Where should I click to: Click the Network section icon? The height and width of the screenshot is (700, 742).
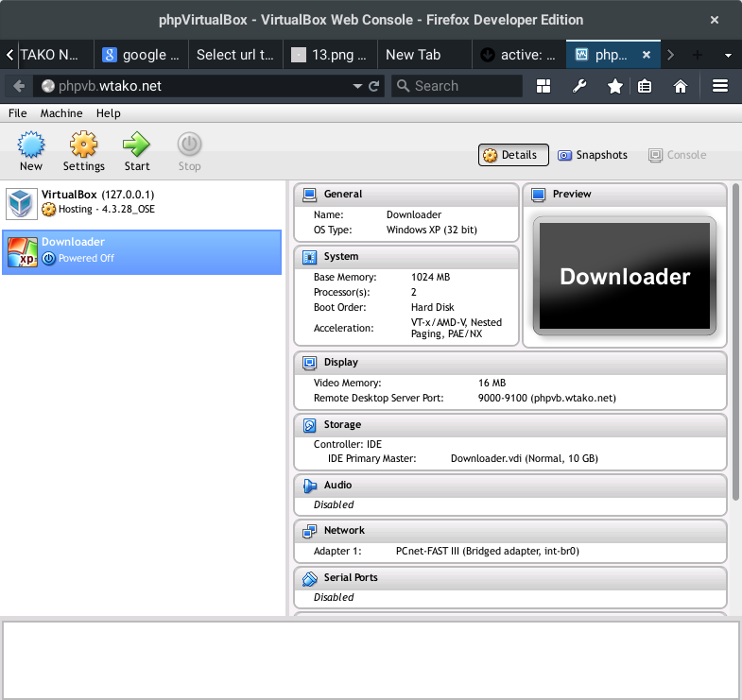click(x=309, y=531)
